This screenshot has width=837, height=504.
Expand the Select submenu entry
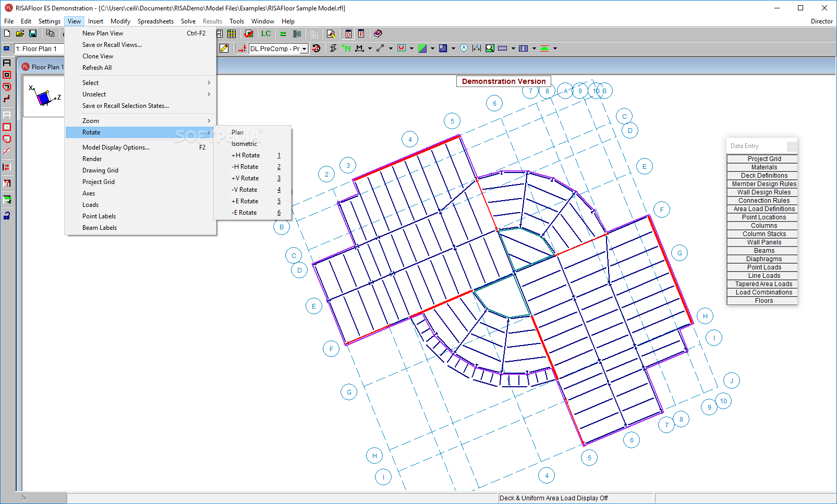click(140, 83)
